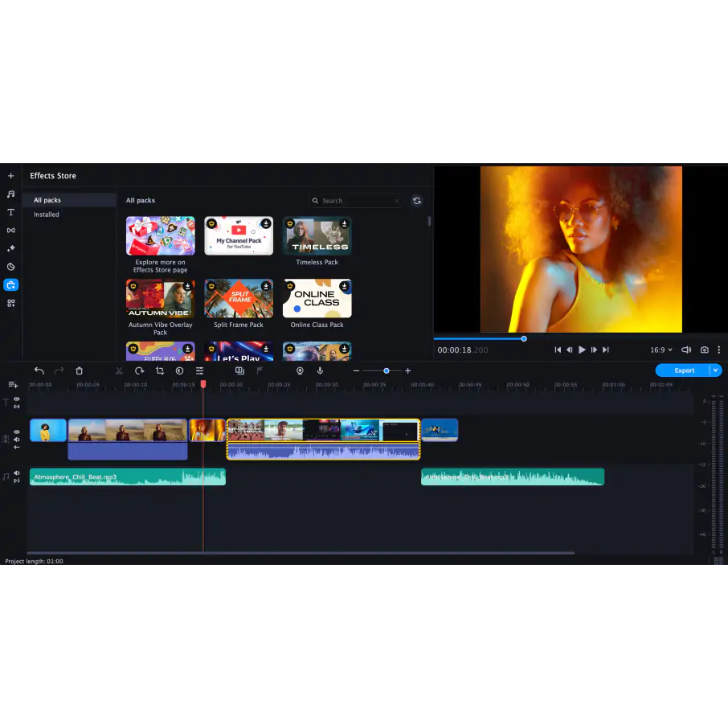
Task: Click the Search packs input field
Action: pyautogui.click(x=356, y=201)
